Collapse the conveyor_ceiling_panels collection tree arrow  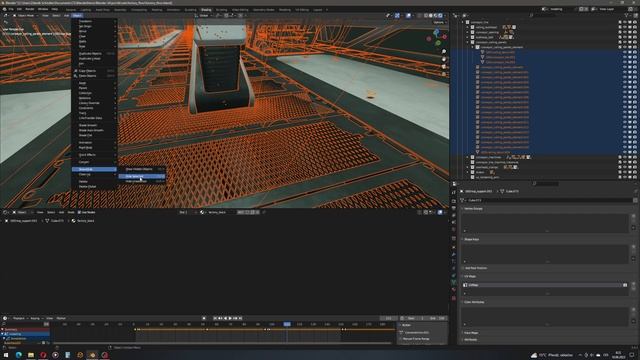click(468, 42)
